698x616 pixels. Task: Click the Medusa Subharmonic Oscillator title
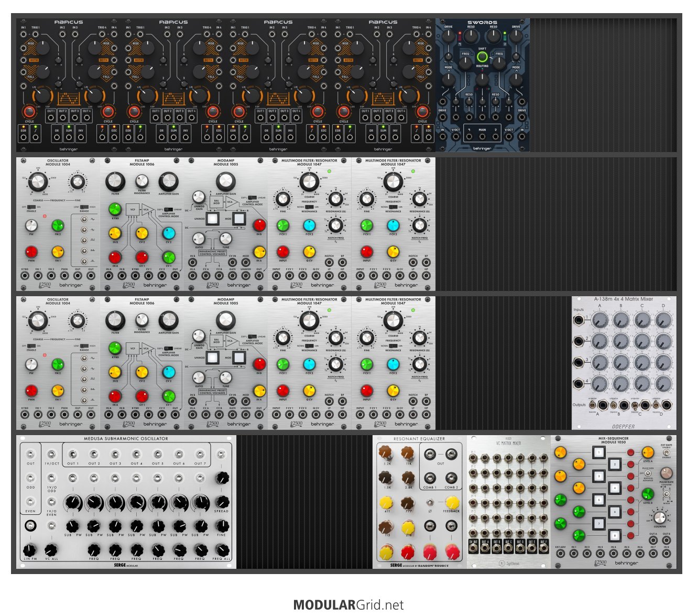(x=126, y=439)
